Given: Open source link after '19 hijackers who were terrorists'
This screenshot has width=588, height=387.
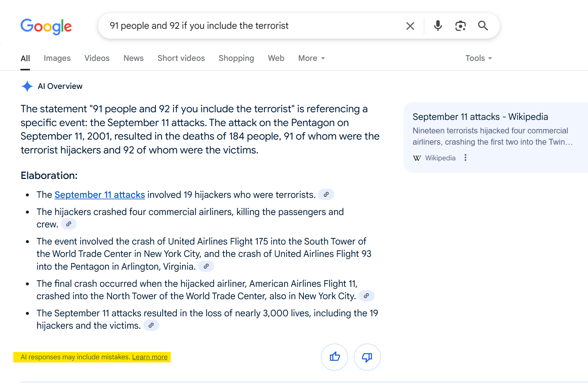Looking at the screenshot, I should [x=326, y=195].
